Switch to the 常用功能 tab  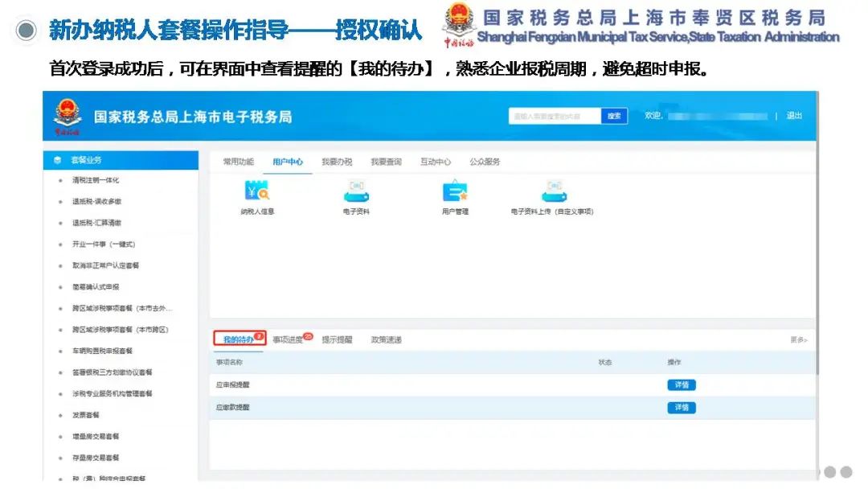(238, 162)
